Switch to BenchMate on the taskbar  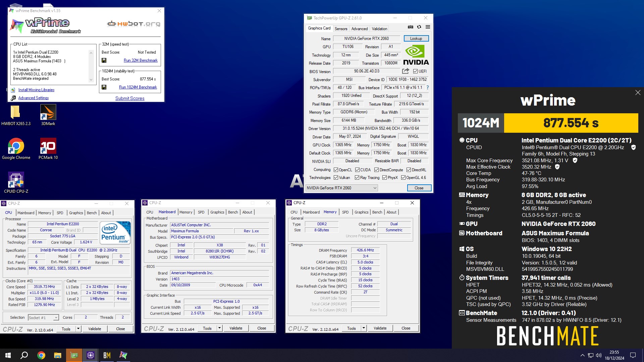pyautogui.click(x=107, y=355)
